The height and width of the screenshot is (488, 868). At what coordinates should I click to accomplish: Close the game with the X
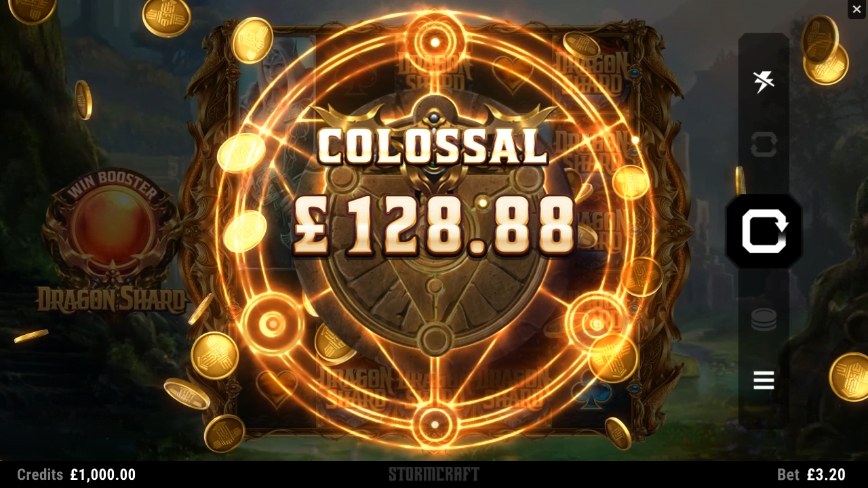856,9
